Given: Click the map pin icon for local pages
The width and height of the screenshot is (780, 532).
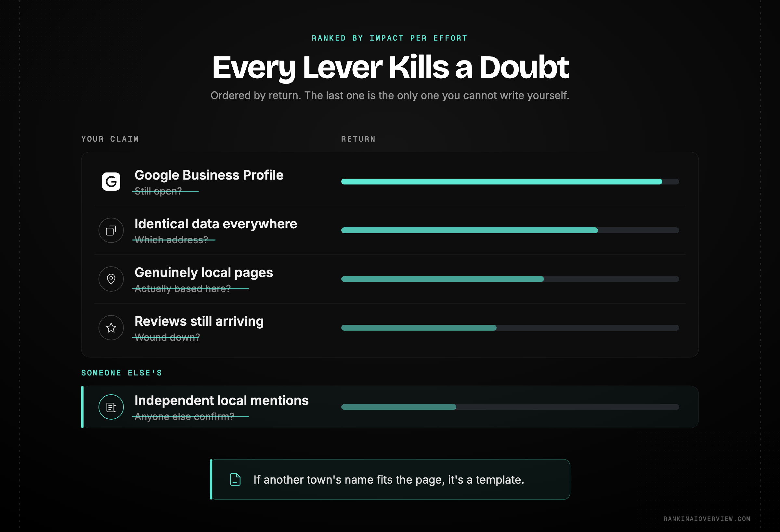Looking at the screenshot, I should 111,279.
